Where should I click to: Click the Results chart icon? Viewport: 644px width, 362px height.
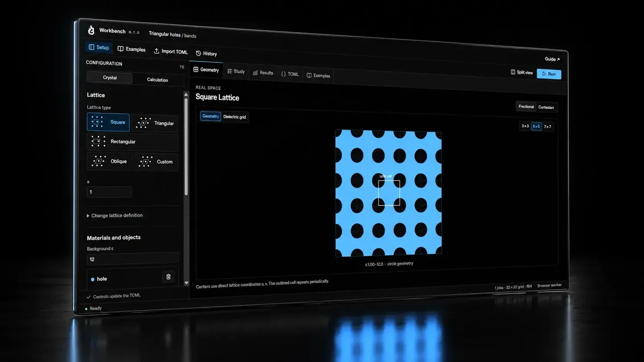tap(255, 73)
